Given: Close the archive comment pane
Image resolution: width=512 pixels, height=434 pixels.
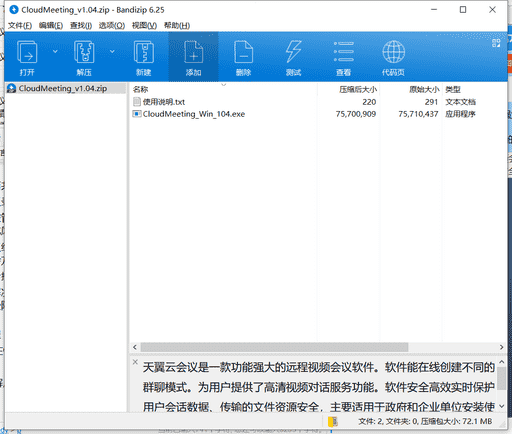Looking at the screenshot, I should [135, 362].
